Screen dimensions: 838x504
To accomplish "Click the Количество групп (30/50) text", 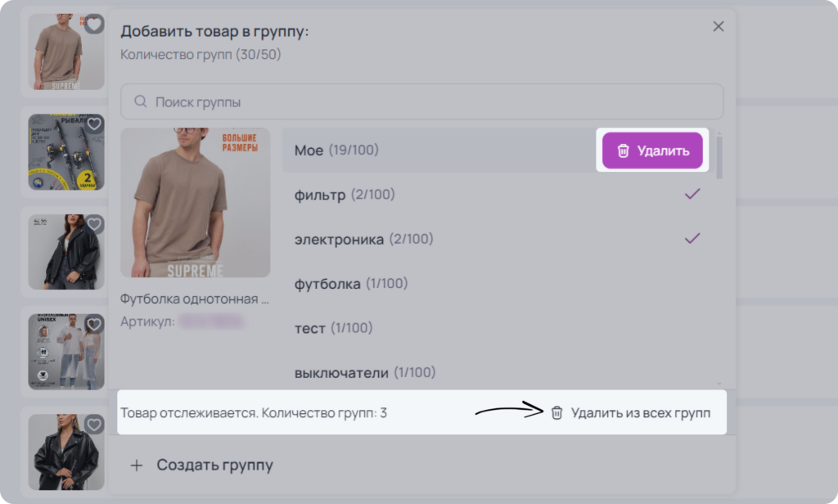I will tap(200, 54).
